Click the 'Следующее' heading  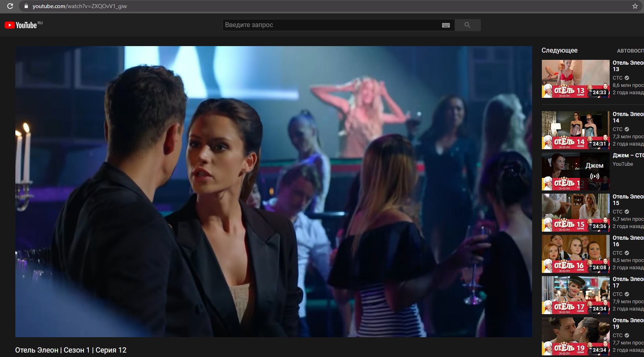[x=559, y=51]
